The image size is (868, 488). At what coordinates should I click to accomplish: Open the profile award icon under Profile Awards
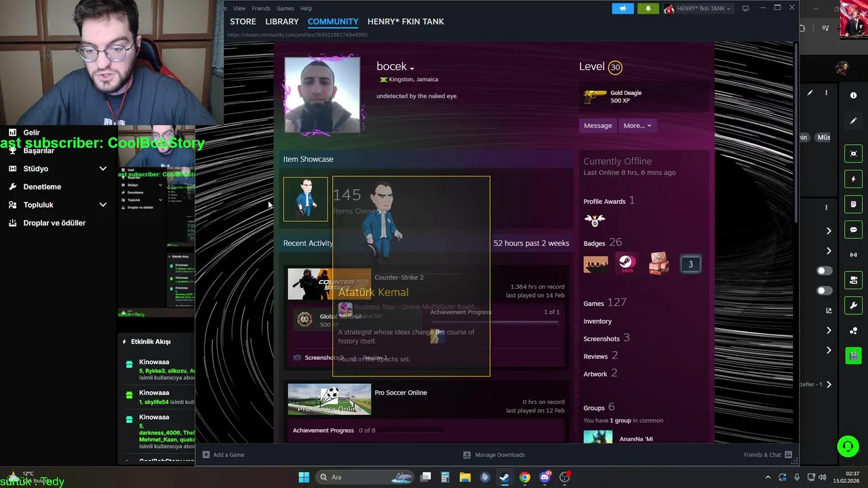[595, 220]
